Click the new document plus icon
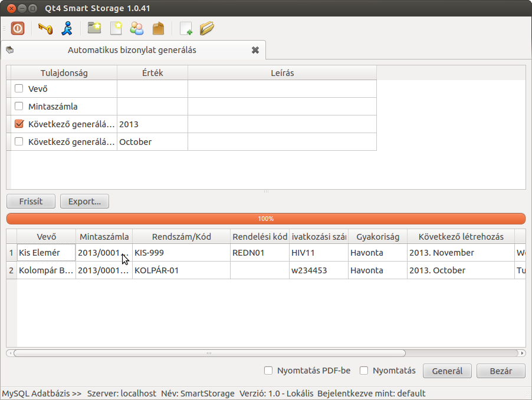This screenshot has height=400, width=532. point(186,28)
